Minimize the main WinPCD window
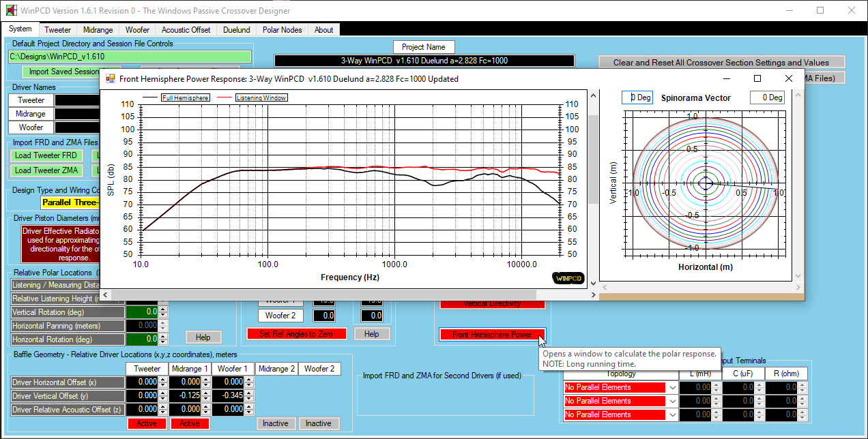 (790, 11)
